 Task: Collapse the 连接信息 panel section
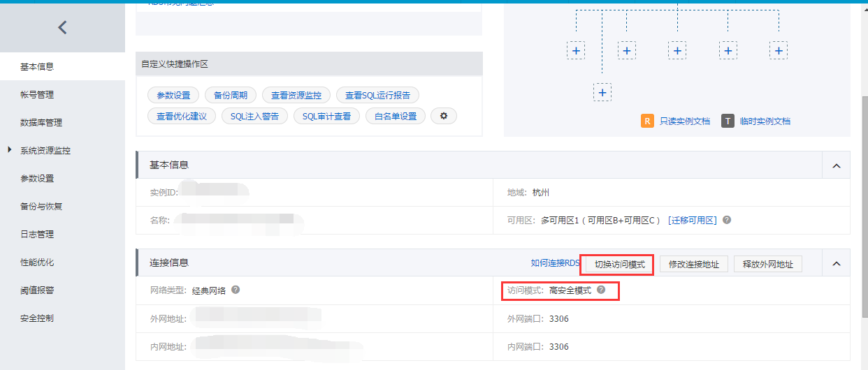click(836, 264)
